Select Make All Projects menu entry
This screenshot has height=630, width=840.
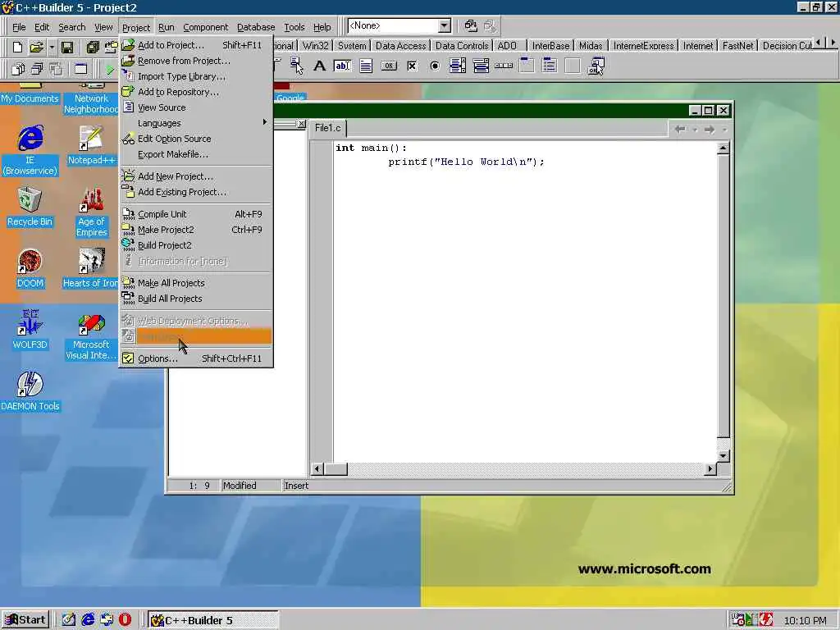(196, 283)
